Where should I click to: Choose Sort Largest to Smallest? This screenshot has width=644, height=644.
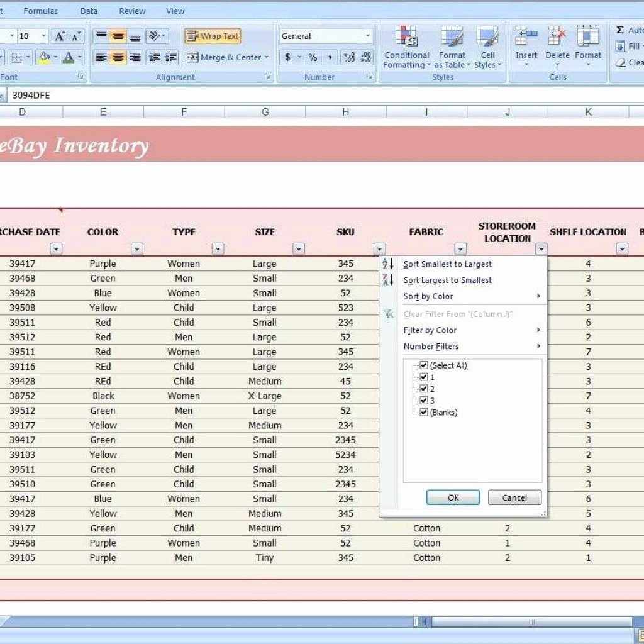tap(447, 280)
